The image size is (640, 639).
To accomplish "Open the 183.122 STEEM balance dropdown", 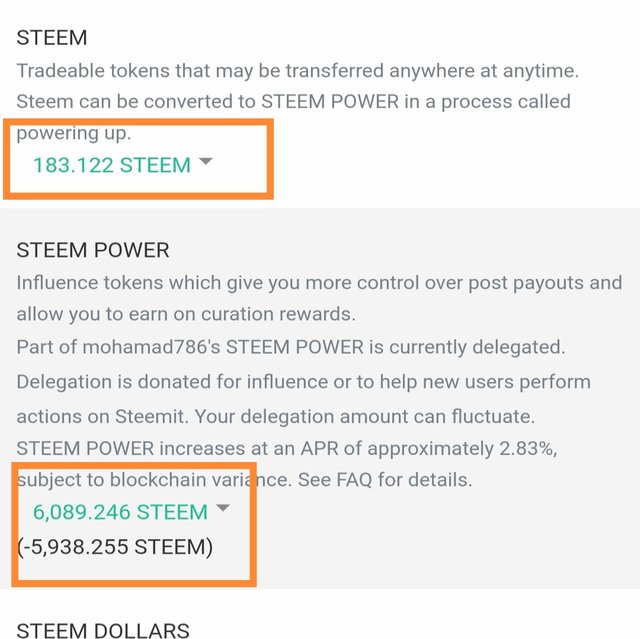I will click(111, 165).
